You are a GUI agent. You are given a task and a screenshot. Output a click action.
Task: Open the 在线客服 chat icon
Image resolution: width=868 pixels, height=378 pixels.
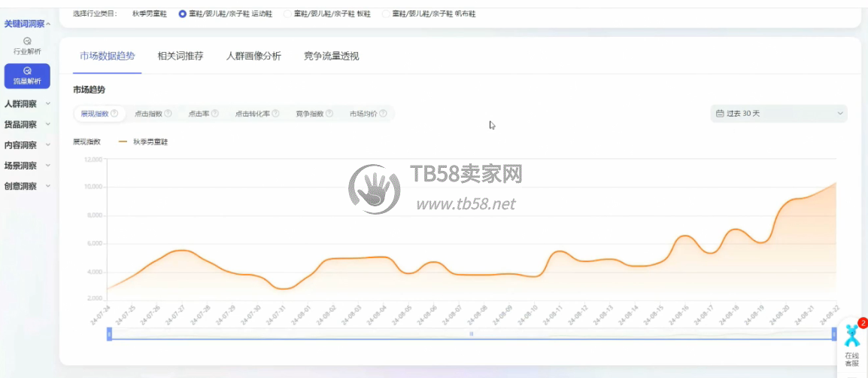(851, 341)
